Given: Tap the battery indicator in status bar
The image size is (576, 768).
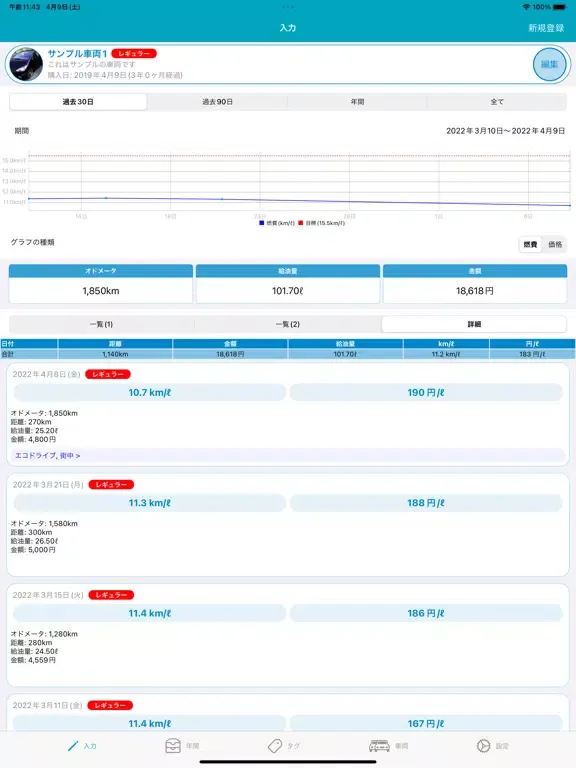Looking at the screenshot, I should [x=559, y=7].
